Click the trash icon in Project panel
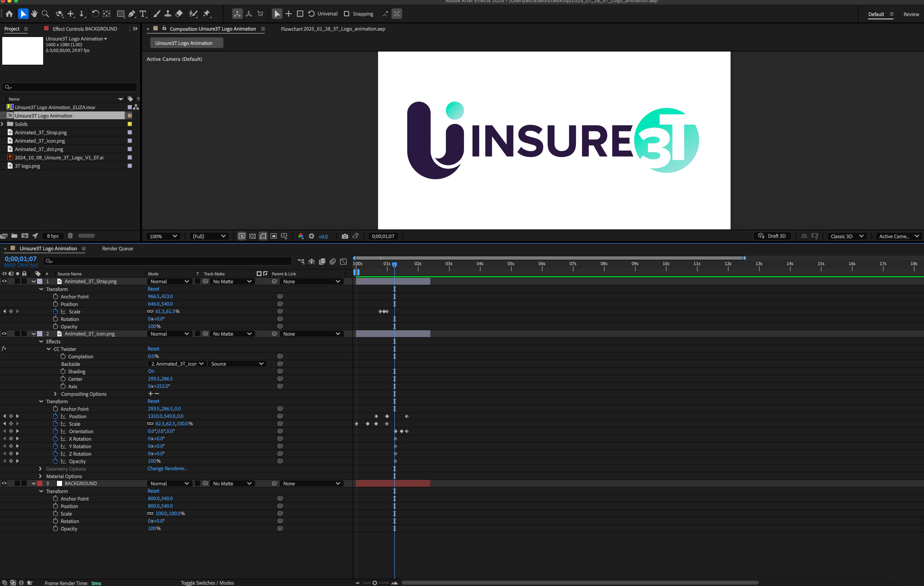The height and width of the screenshot is (586, 924). [70, 236]
